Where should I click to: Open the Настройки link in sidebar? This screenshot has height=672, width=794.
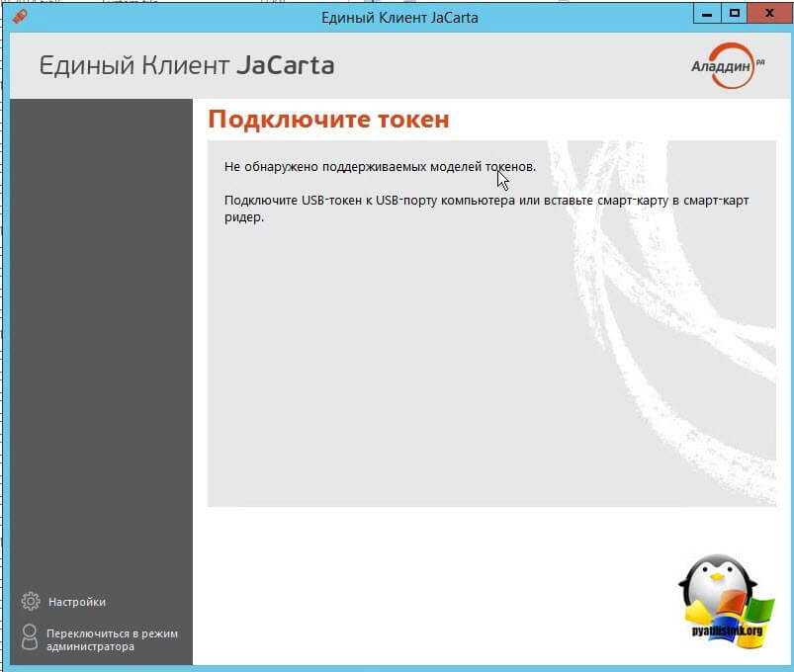coord(76,602)
